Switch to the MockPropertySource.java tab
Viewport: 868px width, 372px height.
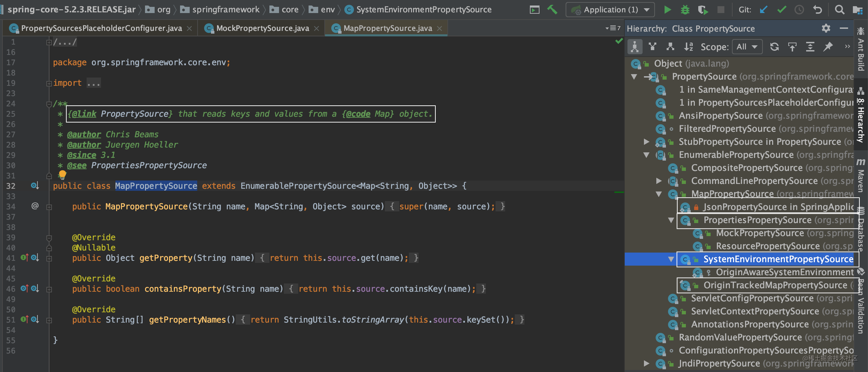262,28
